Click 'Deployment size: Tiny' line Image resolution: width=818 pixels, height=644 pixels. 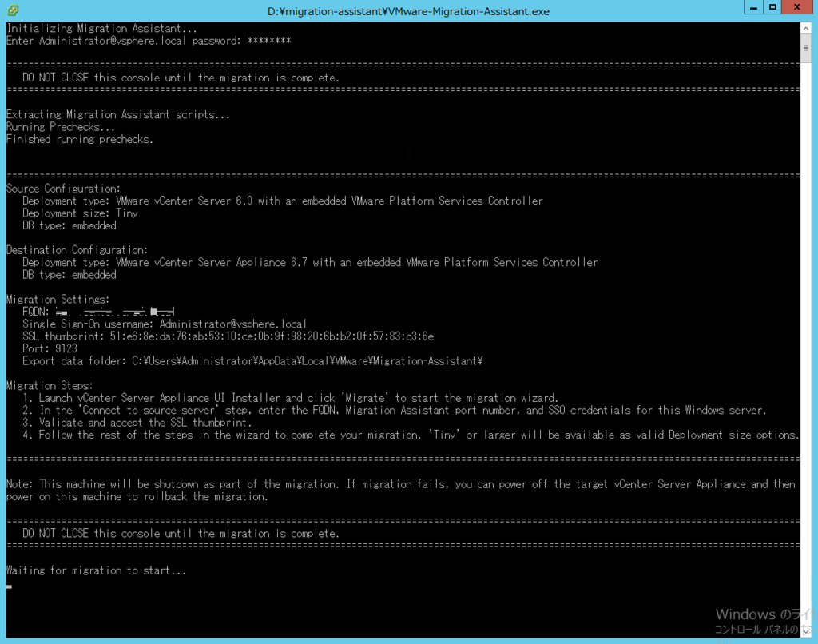pos(80,213)
